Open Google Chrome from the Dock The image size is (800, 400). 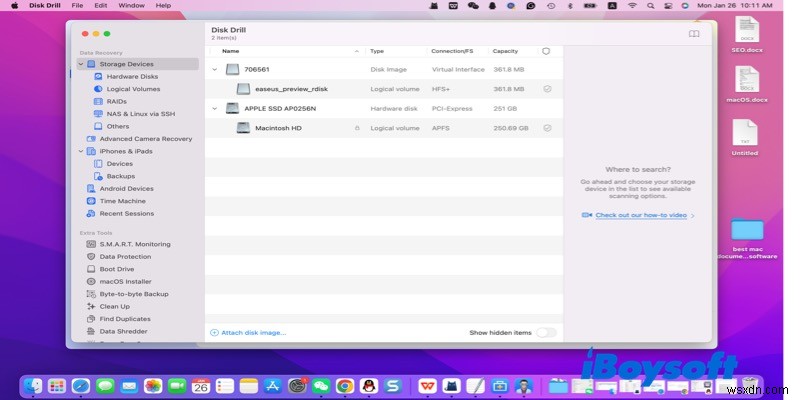tap(345, 386)
